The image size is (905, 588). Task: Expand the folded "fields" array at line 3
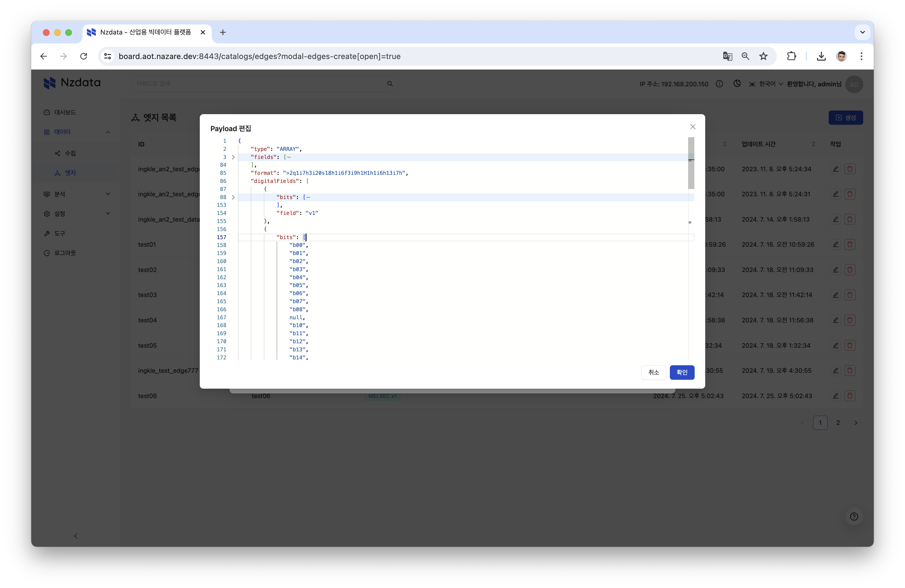[233, 157]
